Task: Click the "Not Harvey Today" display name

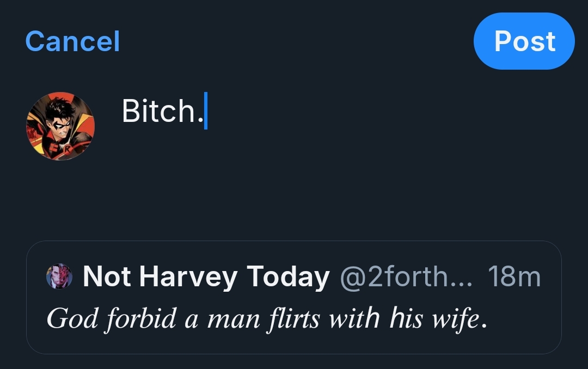Action: pyautogui.click(x=206, y=277)
